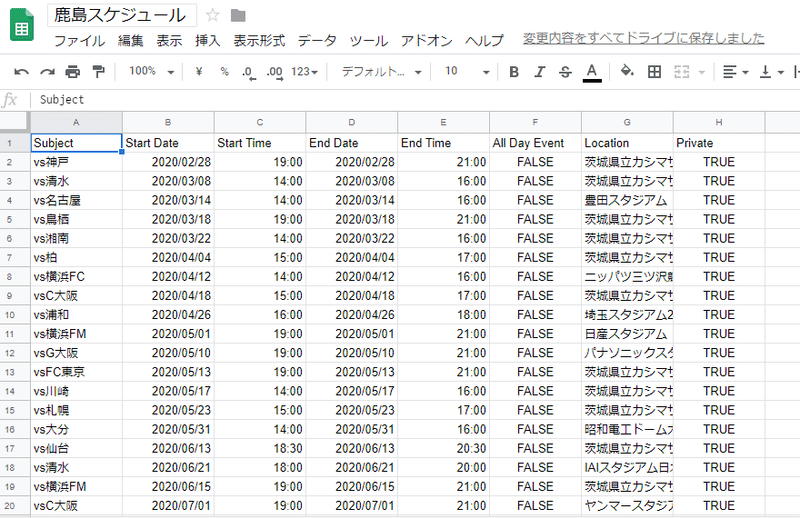Select start date 2020/04/26
This screenshot has height=518, width=800.
[x=168, y=315]
